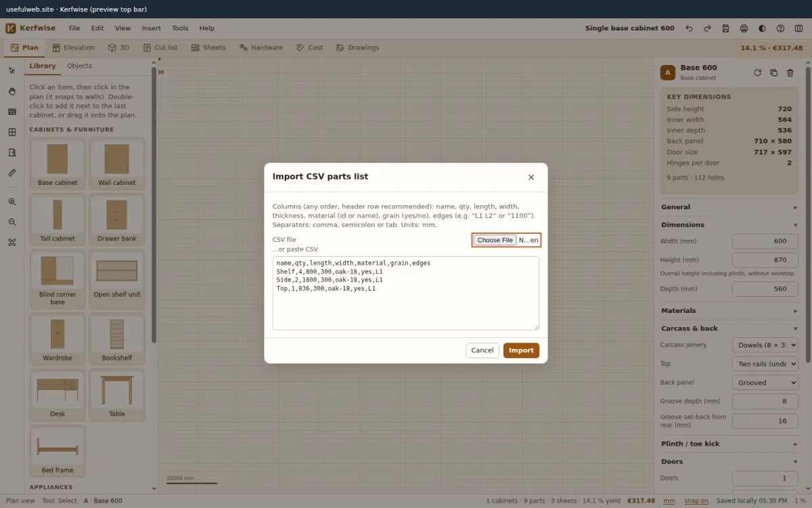Viewport: 812px width, 508px height.
Task: Delete the Base 600 cabinet
Action: pos(790,72)
